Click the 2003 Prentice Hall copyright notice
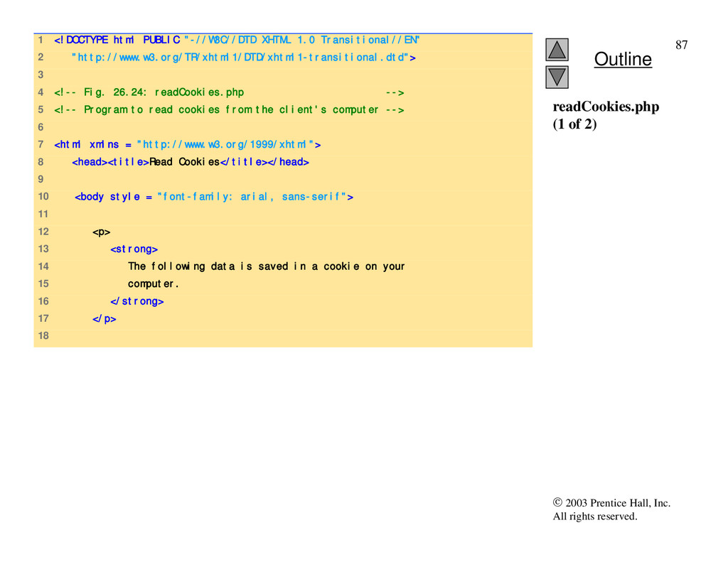The width and height of the screenshot is (728, 562). (611, 503)
